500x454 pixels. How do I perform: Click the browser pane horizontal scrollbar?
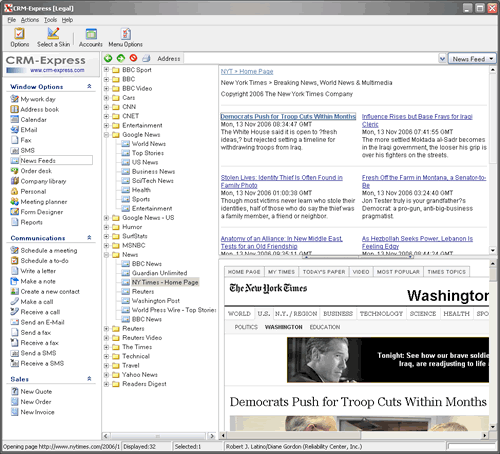click(x=354, y=435)
